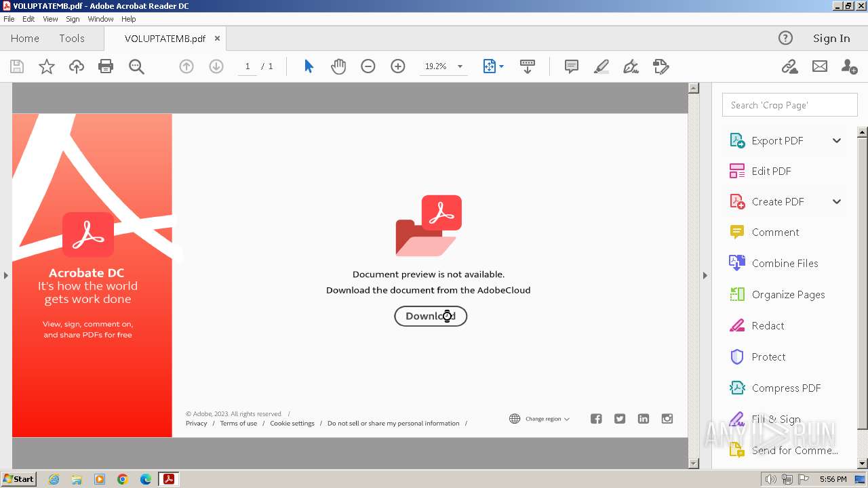The height and width of the screenshot is (488, 868).
Task: Share a link to file icon
Action: tap(789, 66)
